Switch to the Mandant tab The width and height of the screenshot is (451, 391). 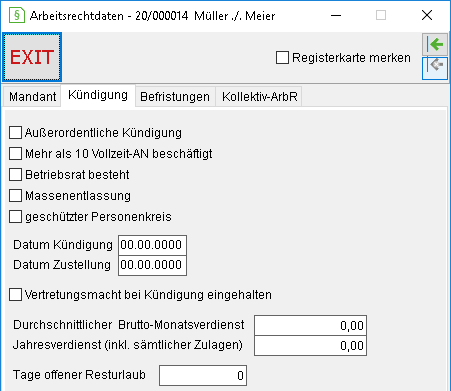[32, 97]
